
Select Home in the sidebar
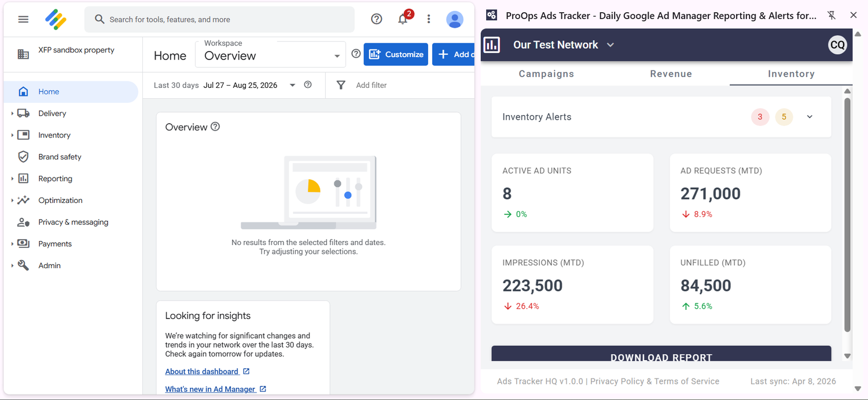[71, 91]
